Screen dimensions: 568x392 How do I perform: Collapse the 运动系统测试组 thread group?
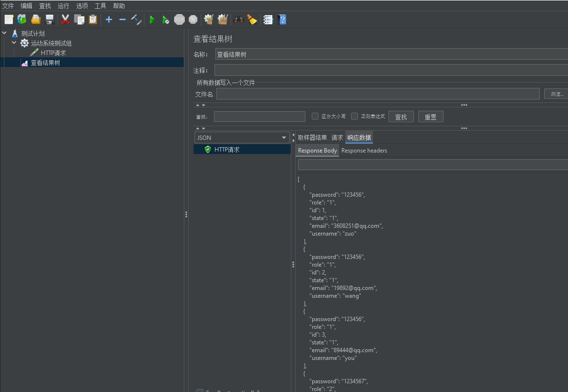[14, 43]
